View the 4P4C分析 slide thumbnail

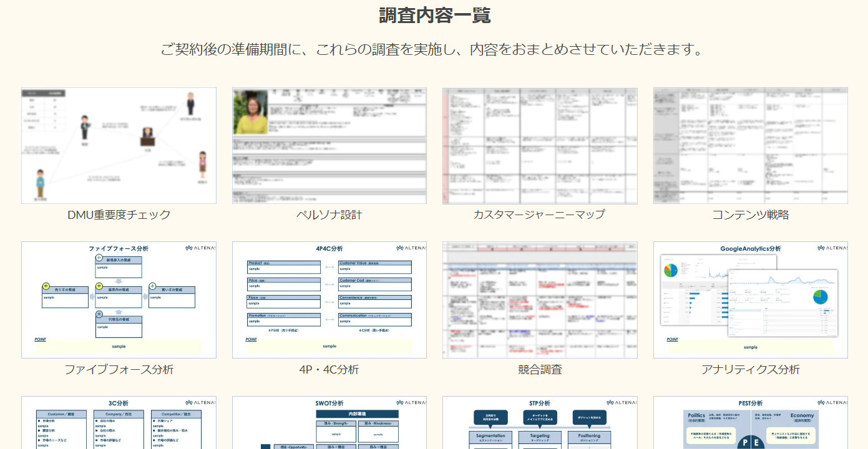point(329,300)
